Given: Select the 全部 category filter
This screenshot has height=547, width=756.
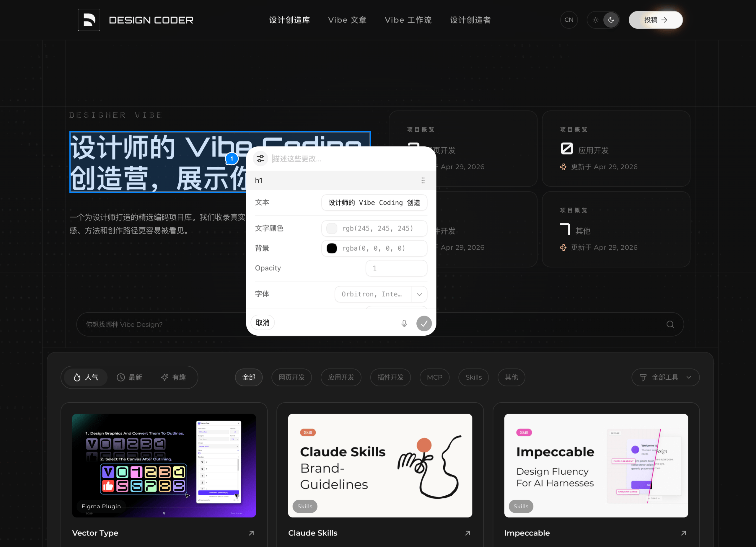Looking at the screenshot, I should (x=249, y=377).
